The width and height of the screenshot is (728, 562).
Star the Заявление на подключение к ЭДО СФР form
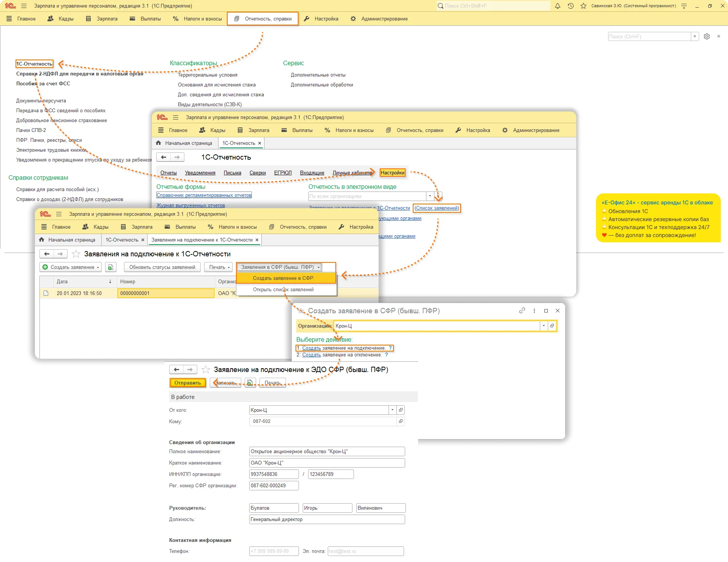(x=206, y=369)
